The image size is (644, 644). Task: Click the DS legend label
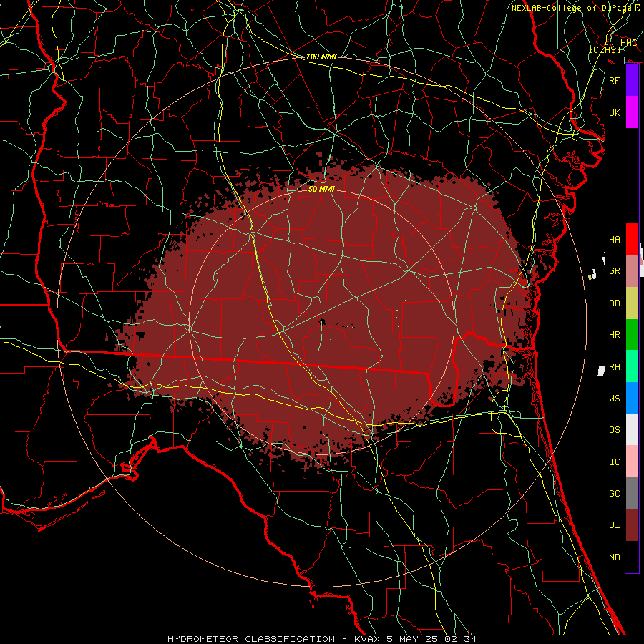click(x=615, y=430)
